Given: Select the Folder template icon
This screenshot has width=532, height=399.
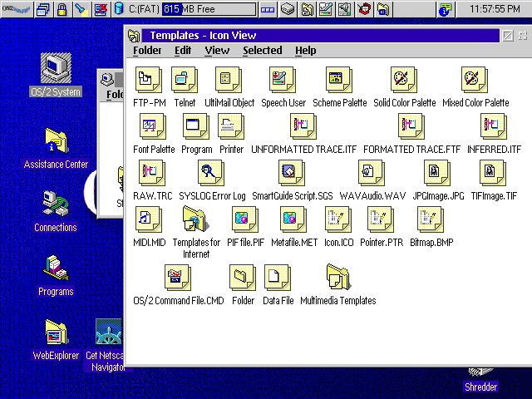Looking at the screenshot, I should (x=243, y=278).
